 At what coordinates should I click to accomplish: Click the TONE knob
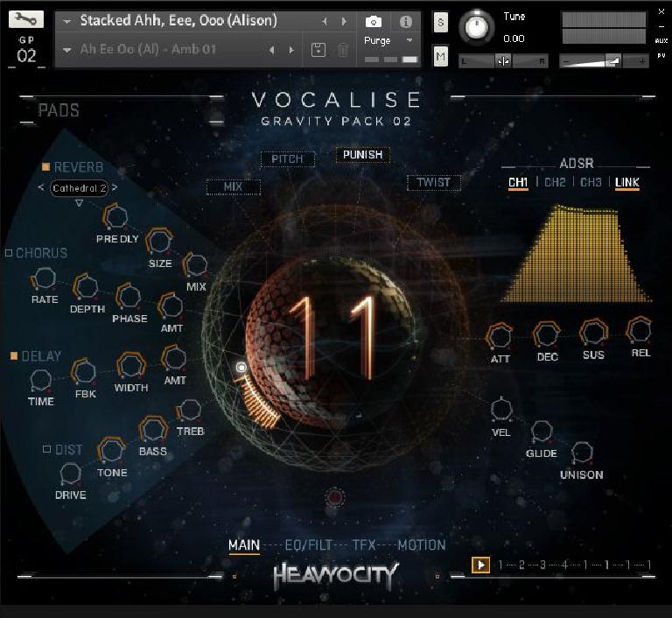point(111,450)
